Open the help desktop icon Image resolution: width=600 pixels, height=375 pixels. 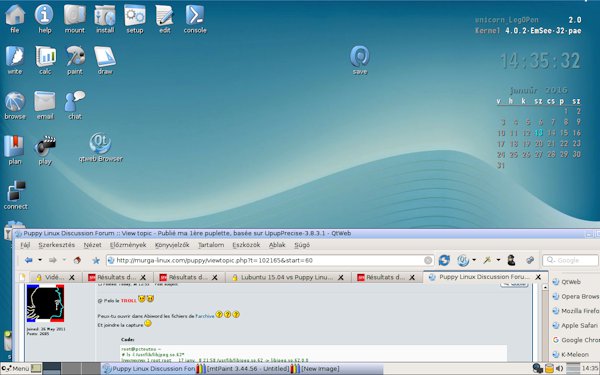point(44,19)
